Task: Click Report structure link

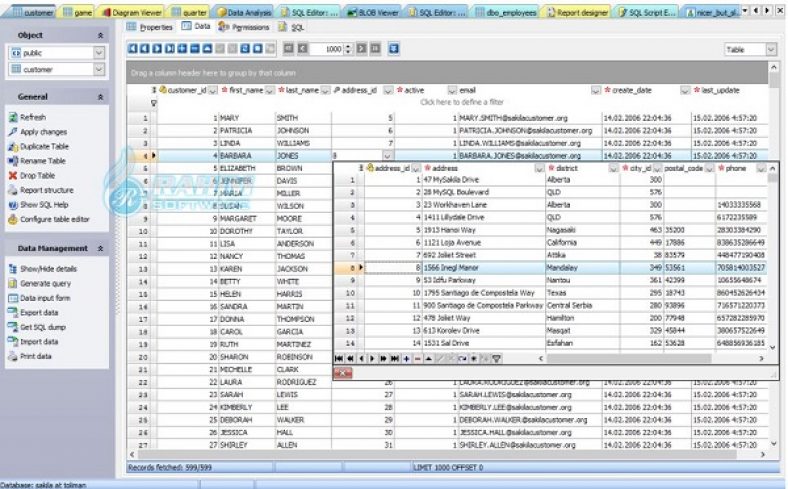Action: click(x=47, y=190)
